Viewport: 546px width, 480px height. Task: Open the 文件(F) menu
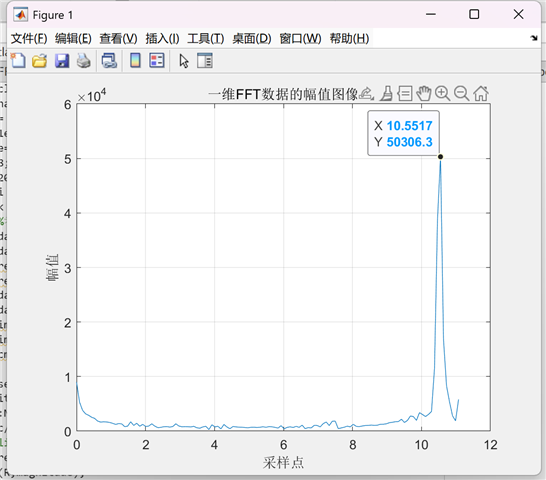[29, 39]
